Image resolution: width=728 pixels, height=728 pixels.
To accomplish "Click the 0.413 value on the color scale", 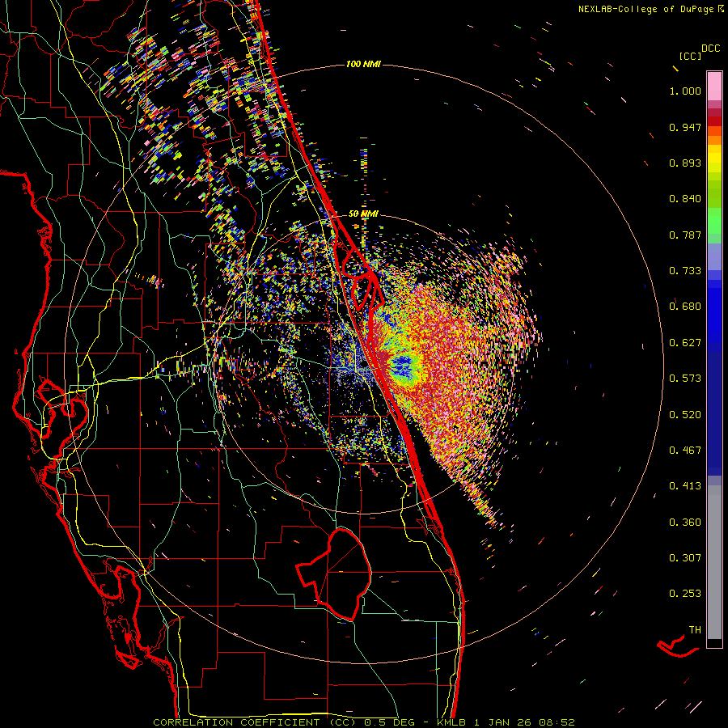I will click(685, 486).
